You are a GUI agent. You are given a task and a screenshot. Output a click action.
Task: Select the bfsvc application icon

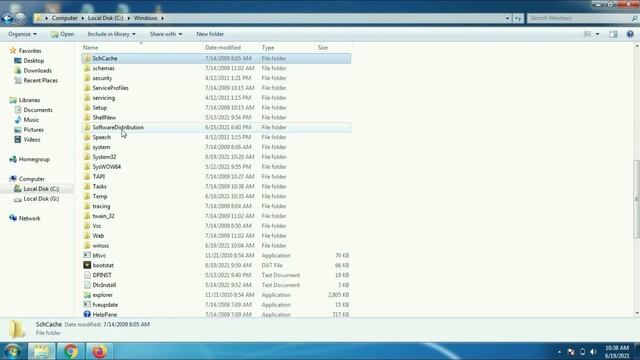coord(87,256)
